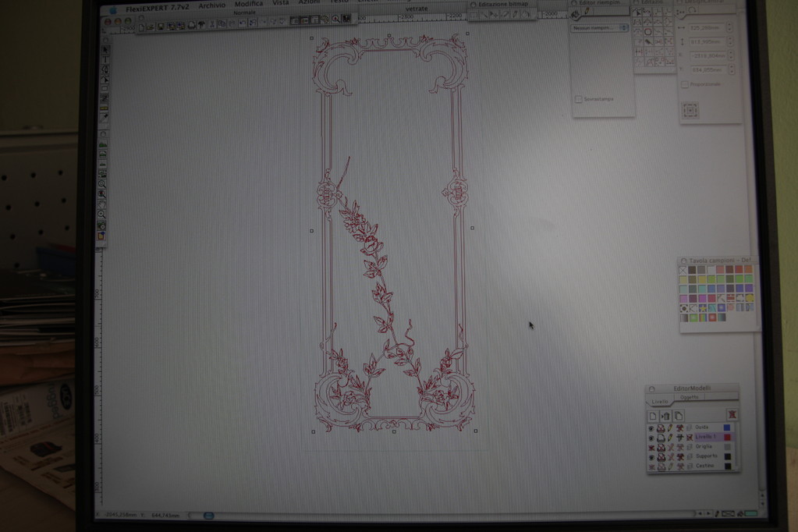Toggle the Sovrastampa checkbox
The height and width of the screenshot is (532, 798).
[x=578, y=99]
